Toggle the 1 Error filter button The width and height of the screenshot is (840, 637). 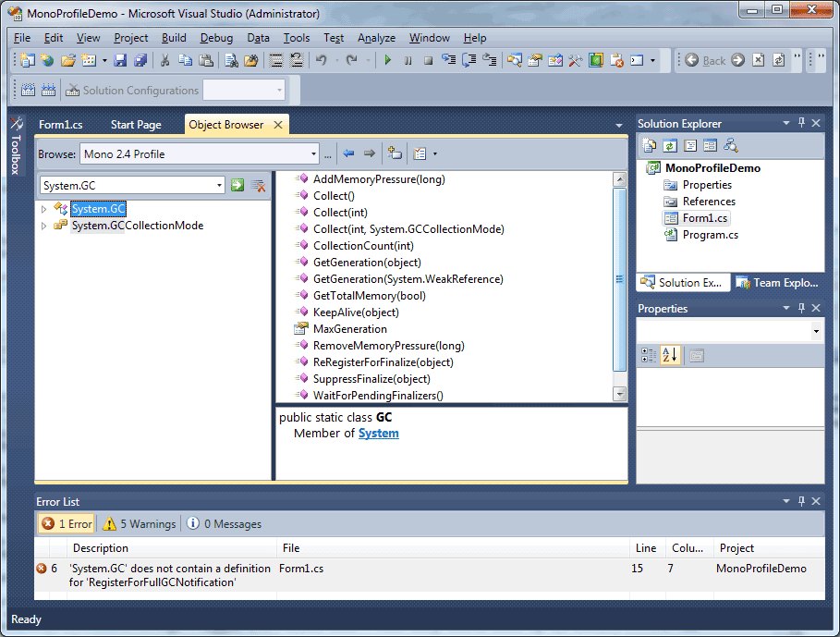point(67,524)
